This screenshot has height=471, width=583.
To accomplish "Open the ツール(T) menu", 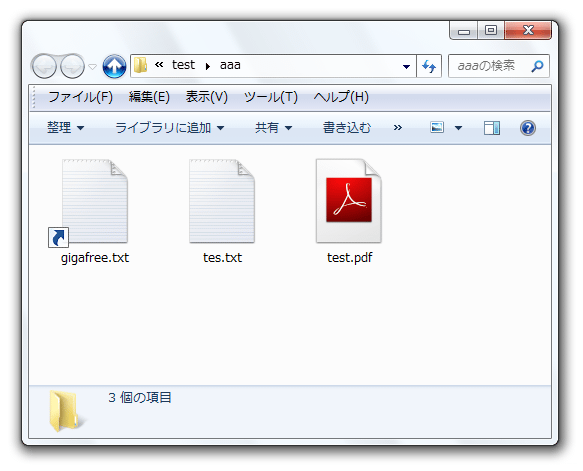I will [x=271, y=97].
